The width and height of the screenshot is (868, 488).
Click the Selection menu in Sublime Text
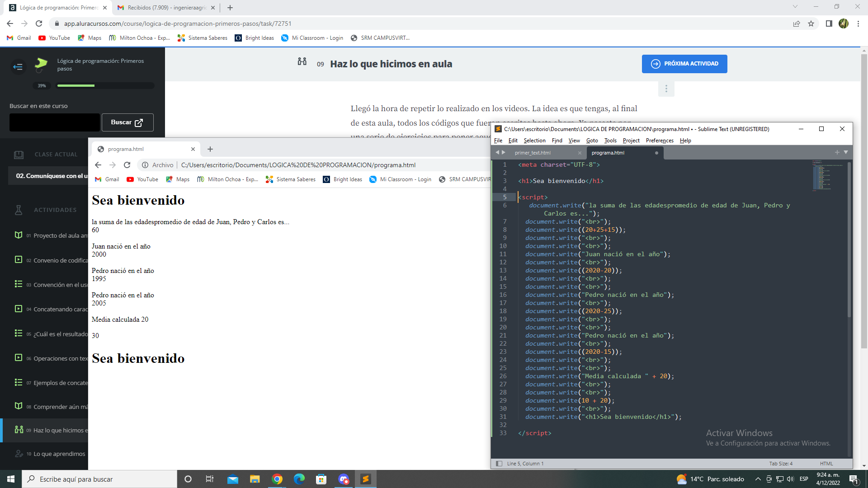click(533, 140)
